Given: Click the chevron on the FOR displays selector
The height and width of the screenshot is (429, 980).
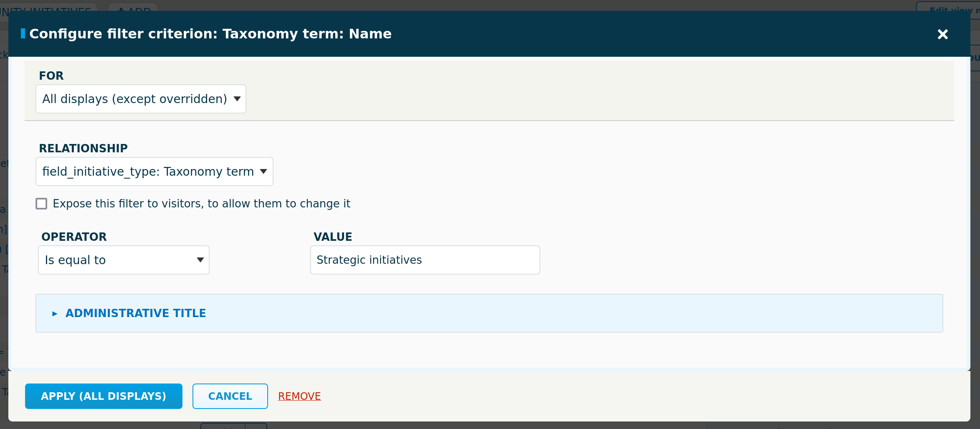Looking at the screenshot, I should click(x=237, y=99).
